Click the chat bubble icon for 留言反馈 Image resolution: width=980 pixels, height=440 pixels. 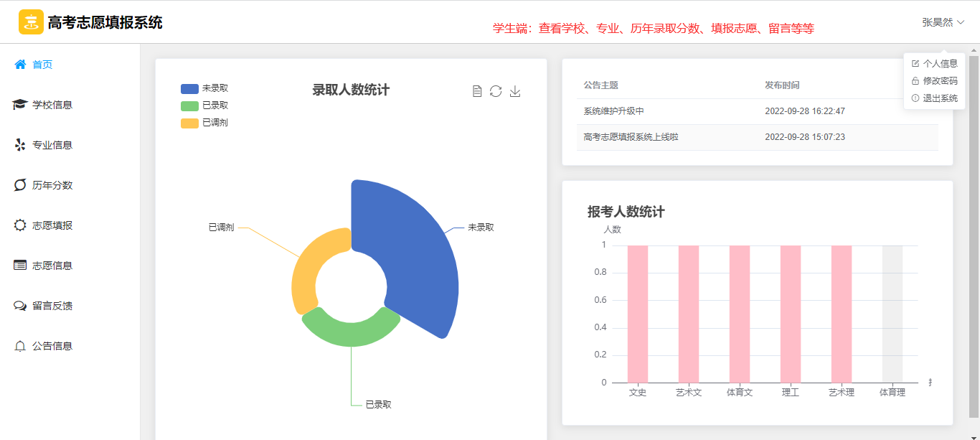coord(20,306)
